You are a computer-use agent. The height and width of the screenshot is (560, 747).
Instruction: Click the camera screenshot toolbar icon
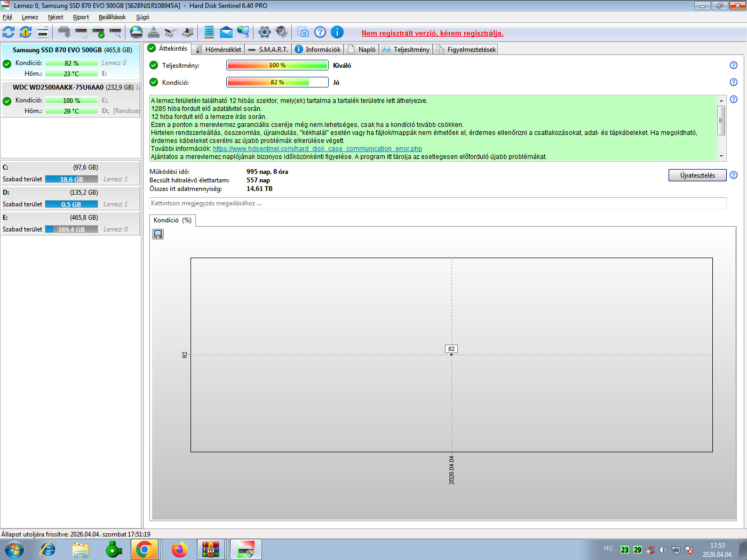click(x=303, y=32)
